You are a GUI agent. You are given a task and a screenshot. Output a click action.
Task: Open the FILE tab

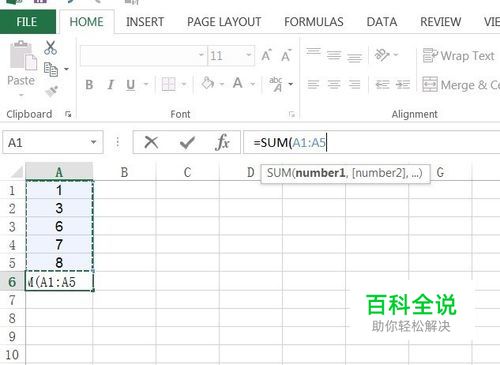[27, 22]
